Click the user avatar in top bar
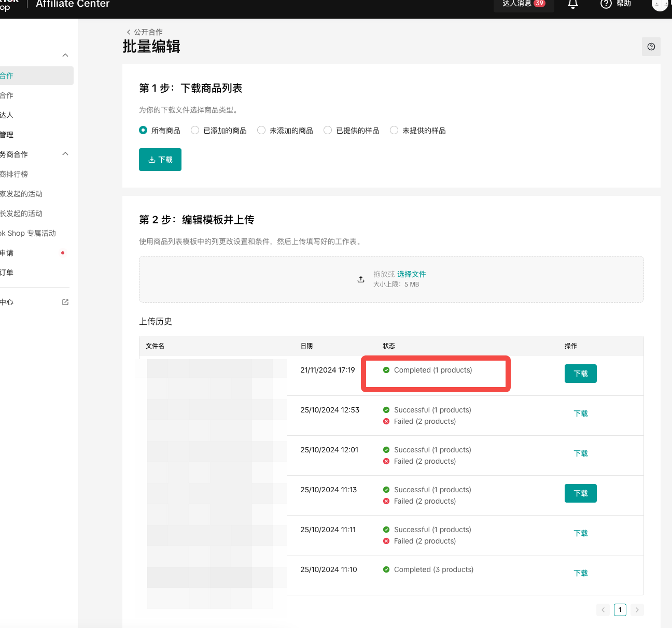This screenshot has height=628, width=672. [660, 5]
